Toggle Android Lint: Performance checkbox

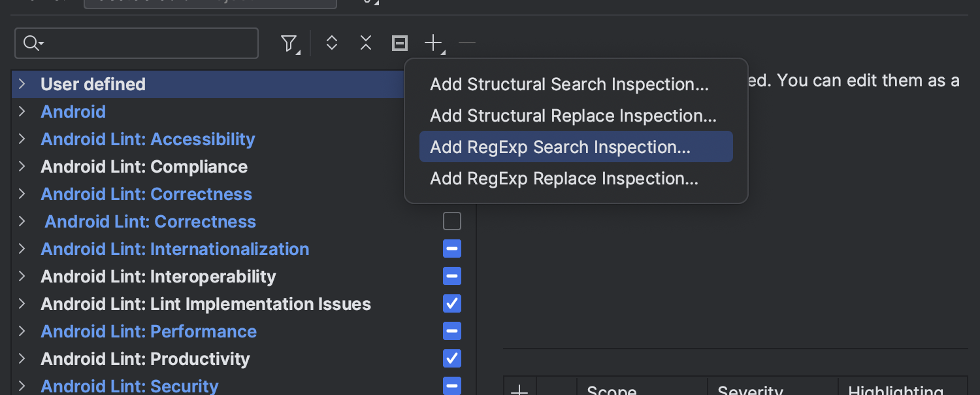[x=452, y=332]
